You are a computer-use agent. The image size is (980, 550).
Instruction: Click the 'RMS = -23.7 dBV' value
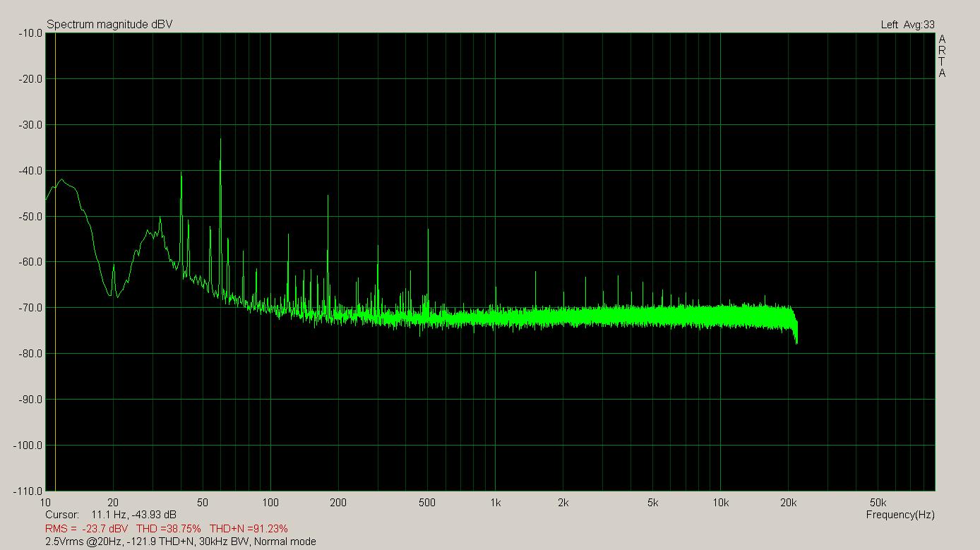click(x=86, y=528)
